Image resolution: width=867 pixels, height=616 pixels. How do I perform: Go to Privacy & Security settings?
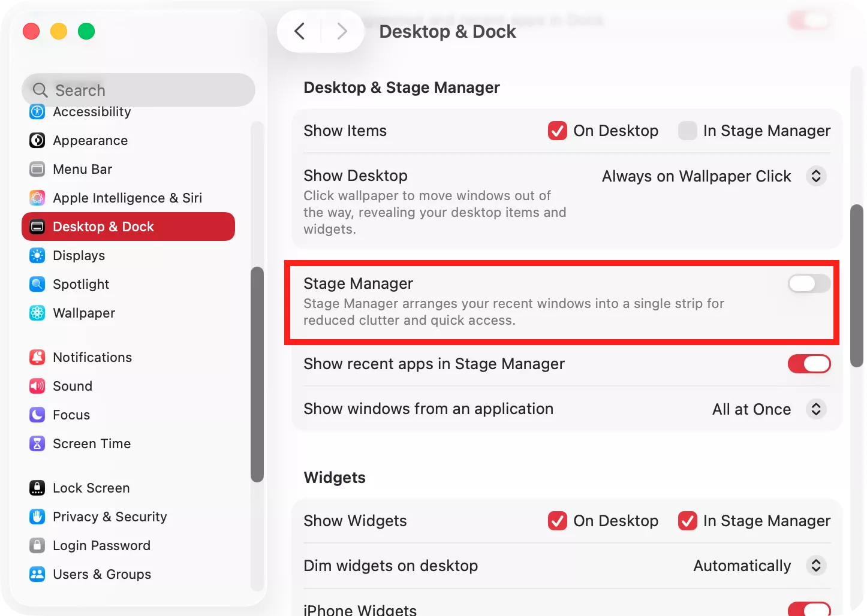click(110, 517)
